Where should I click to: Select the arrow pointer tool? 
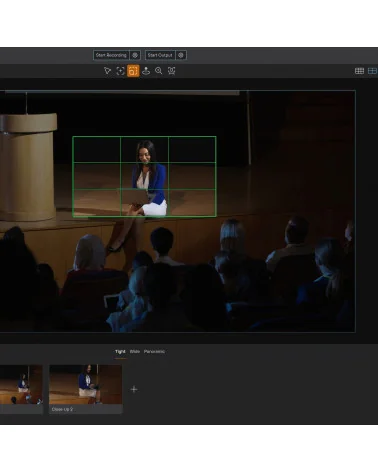click(x=107, y=71)
